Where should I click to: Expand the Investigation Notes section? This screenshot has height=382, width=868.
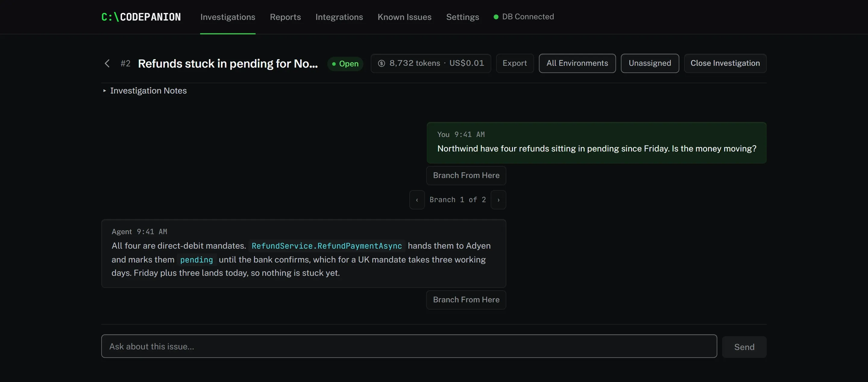tap(145, 91)
